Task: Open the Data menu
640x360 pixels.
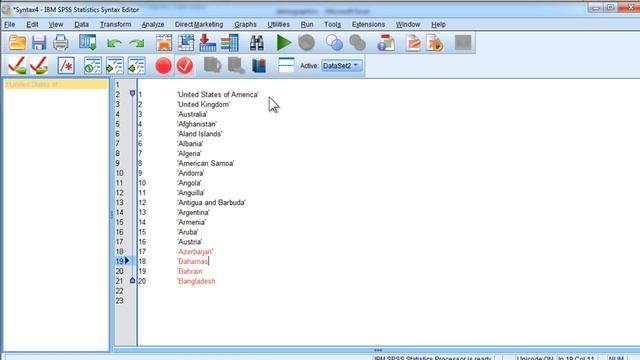Action: coord(81,24)
